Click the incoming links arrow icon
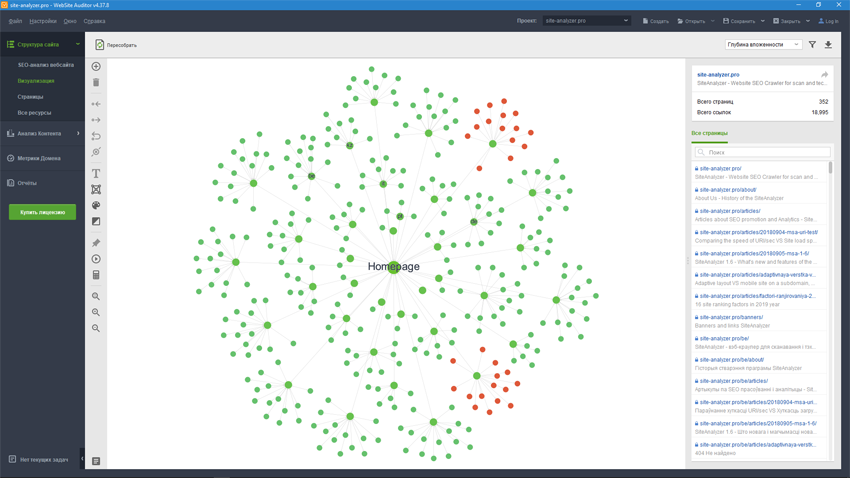Image resolution: width=850 pixels, height=478 pixels. (x=96, y=104)
